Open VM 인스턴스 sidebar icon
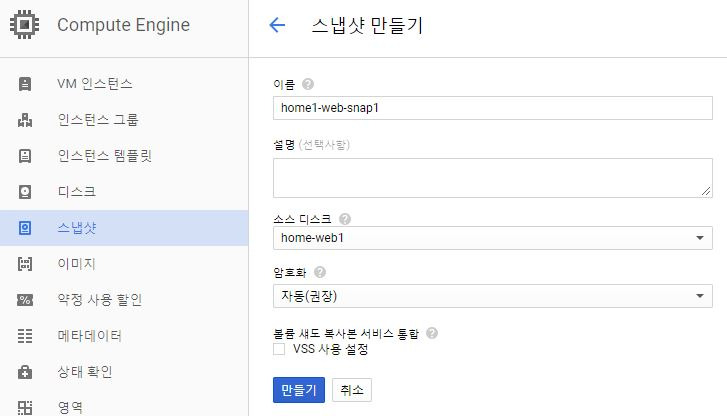Viewport: 727px width, 416px height. click(x=25, y=84)
